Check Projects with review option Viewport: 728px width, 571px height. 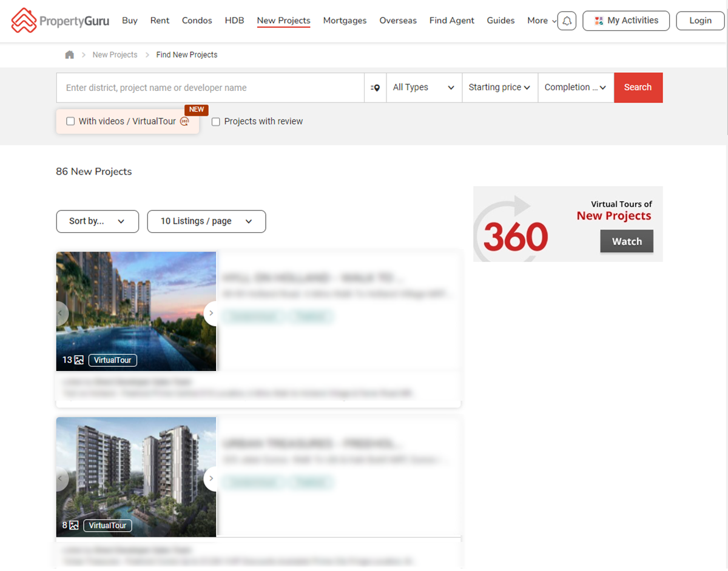[216, 122]
